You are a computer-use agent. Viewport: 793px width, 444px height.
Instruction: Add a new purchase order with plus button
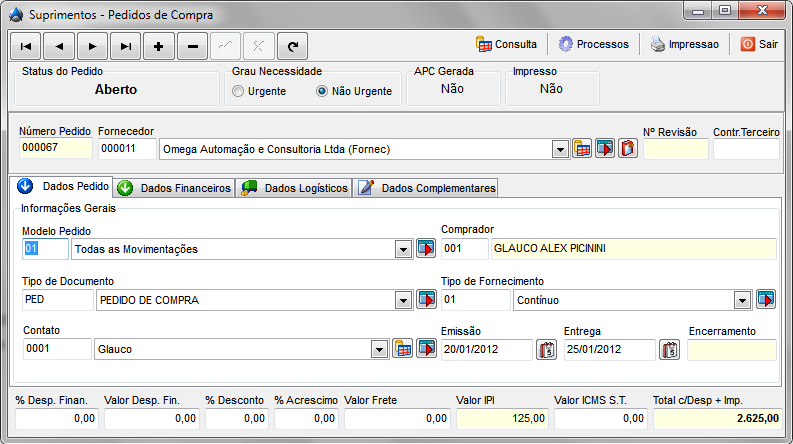pos(159,46)
